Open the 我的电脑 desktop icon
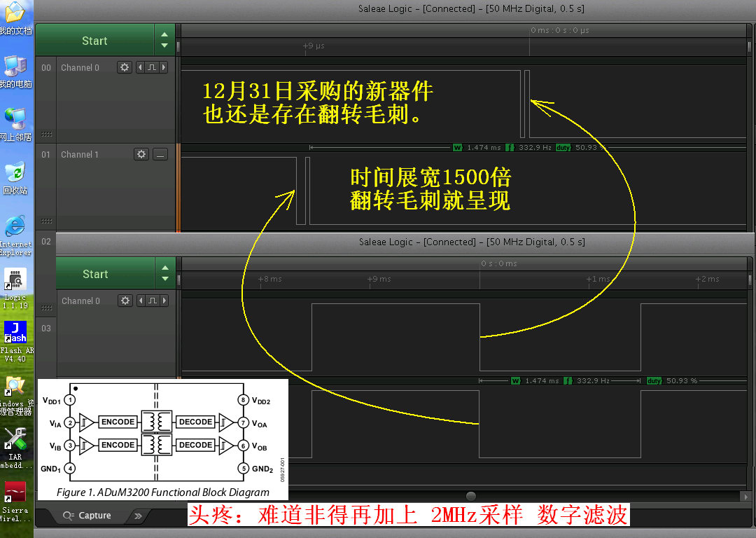Viewport: 756px width, 538px height. coord(16,71)
